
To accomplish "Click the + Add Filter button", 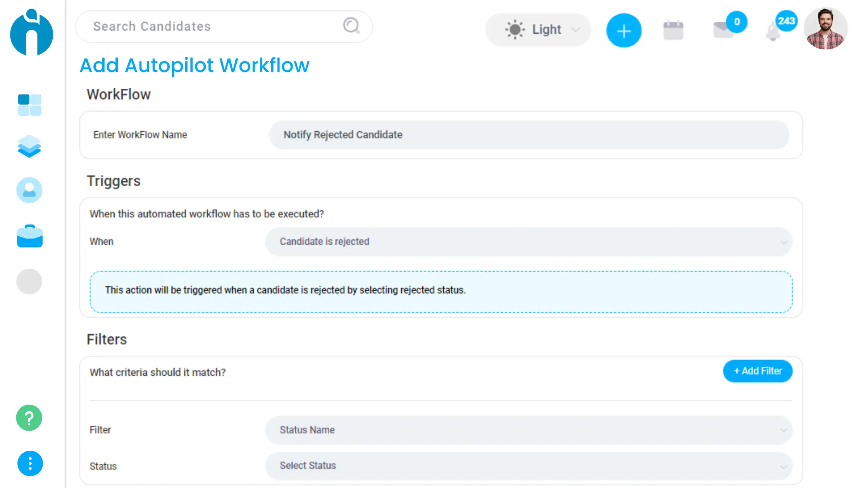I will click(x=757, y=371).
